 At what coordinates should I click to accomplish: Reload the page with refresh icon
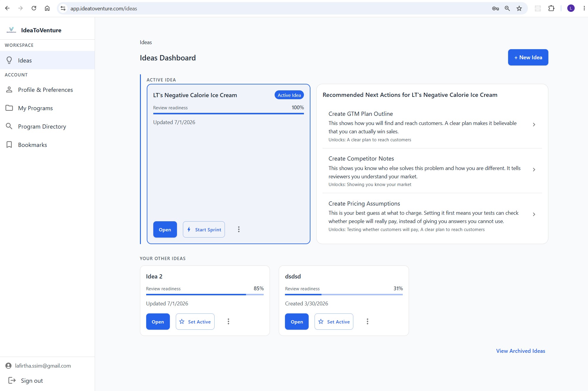34,8
